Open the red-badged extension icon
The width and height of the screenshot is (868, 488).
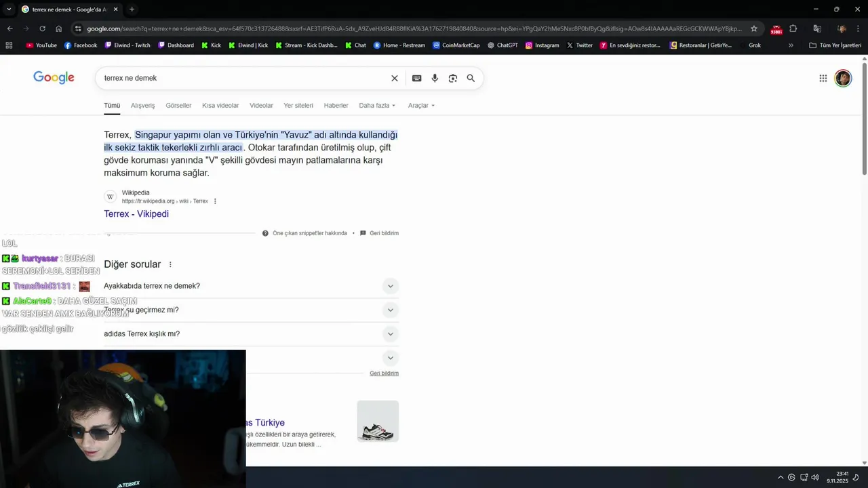click(x=776, y=29)
